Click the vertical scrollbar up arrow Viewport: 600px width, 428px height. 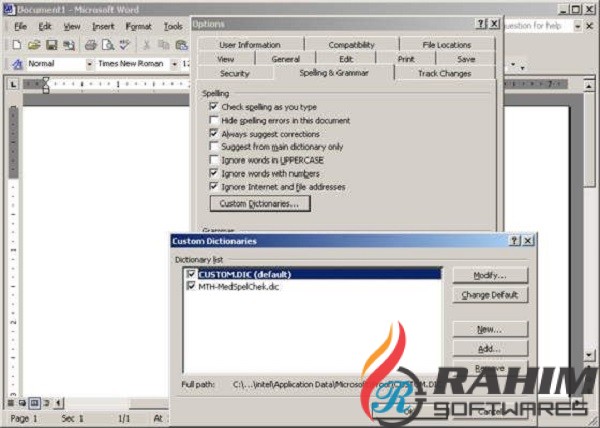(x=589, y=86)
